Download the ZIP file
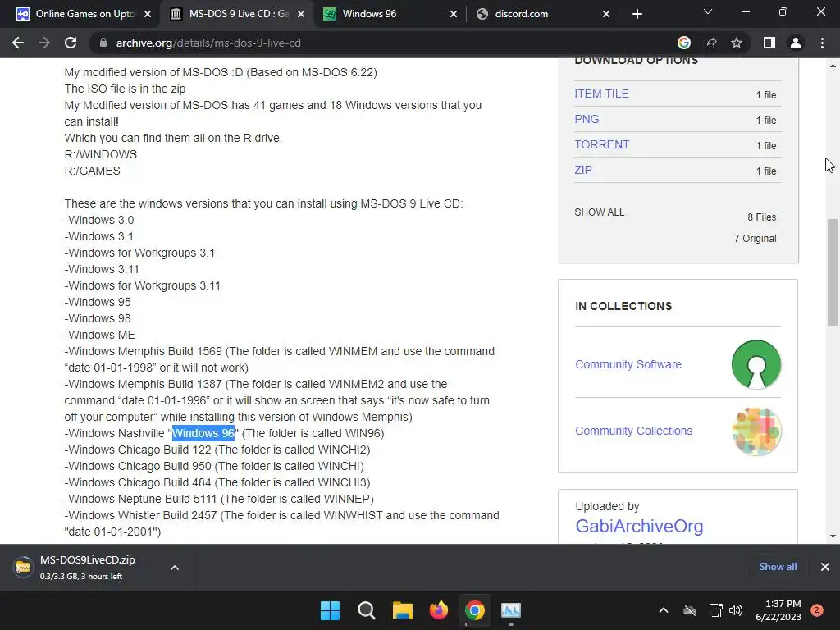Image resolution: width=840 pixels, height=630 pixels. pyautogui.click(x=583, y=170)
